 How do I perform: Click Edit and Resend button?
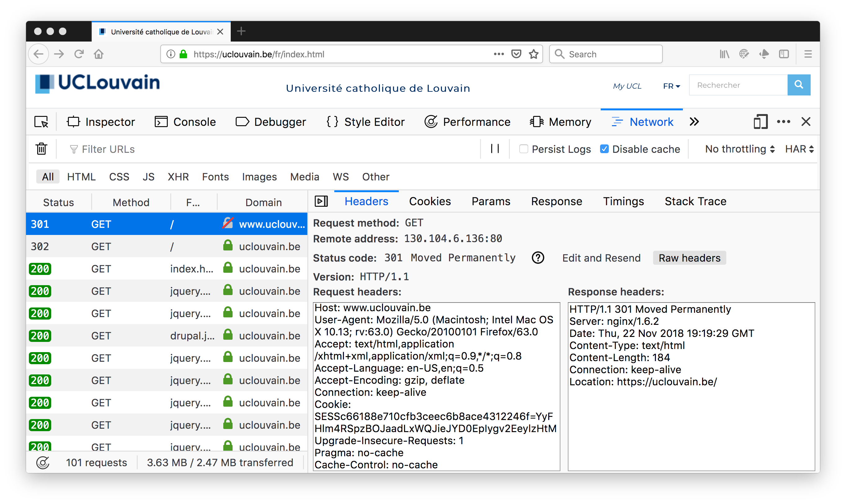pos(601,258)
